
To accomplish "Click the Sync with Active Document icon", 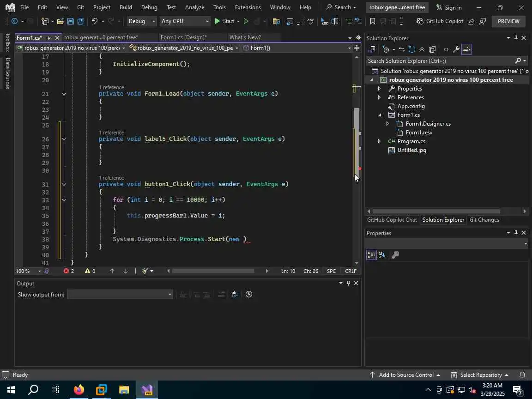I will (402, 49).
